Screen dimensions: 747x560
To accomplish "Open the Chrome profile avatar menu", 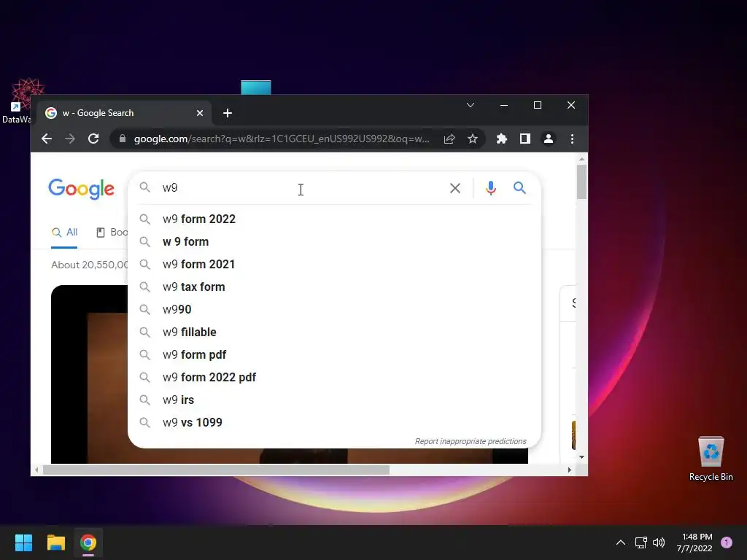I will [x=549, y=139].
